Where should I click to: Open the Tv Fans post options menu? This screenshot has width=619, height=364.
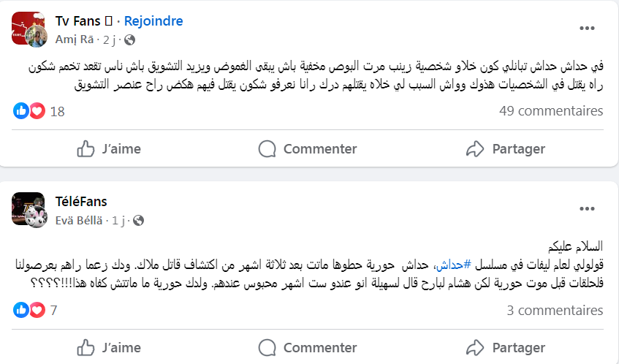pyautogui.click(x=587, y=29)
